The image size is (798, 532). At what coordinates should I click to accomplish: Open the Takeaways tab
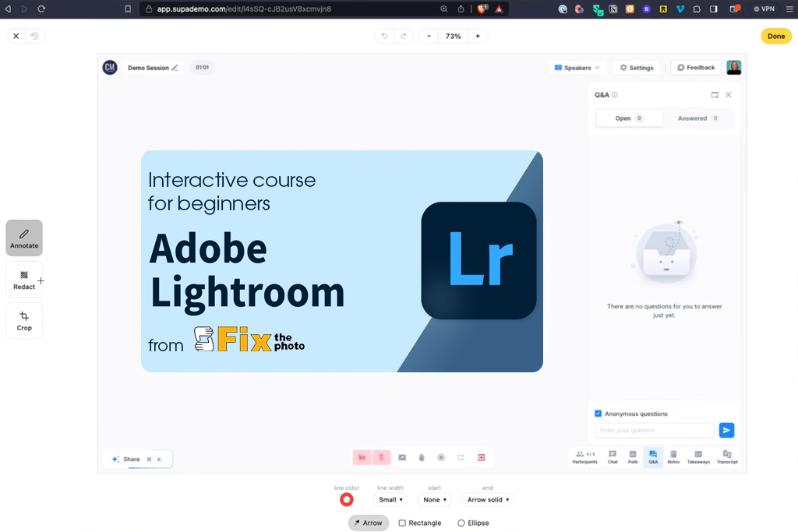click(x=698, y=457)
